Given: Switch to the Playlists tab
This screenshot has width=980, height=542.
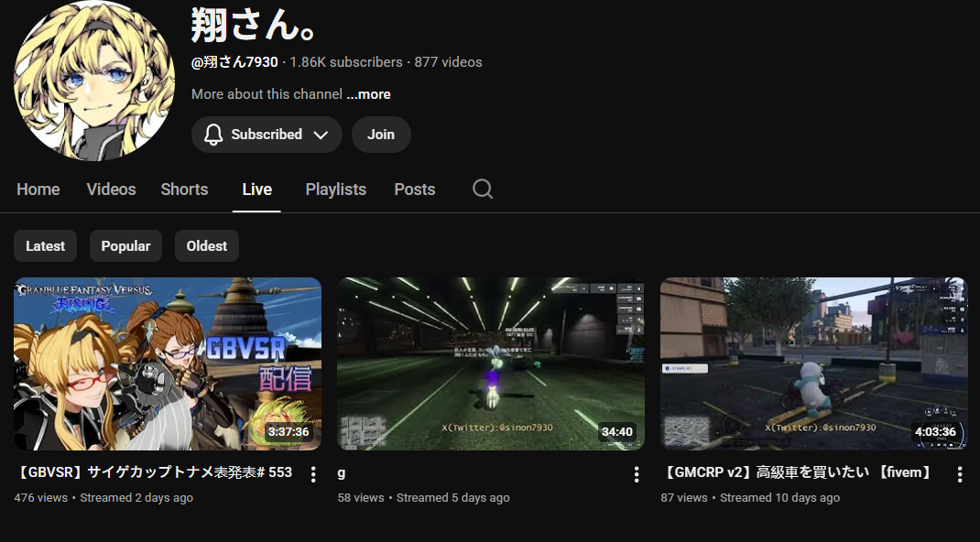Looking at the screenshot, I should pos(335,190).
